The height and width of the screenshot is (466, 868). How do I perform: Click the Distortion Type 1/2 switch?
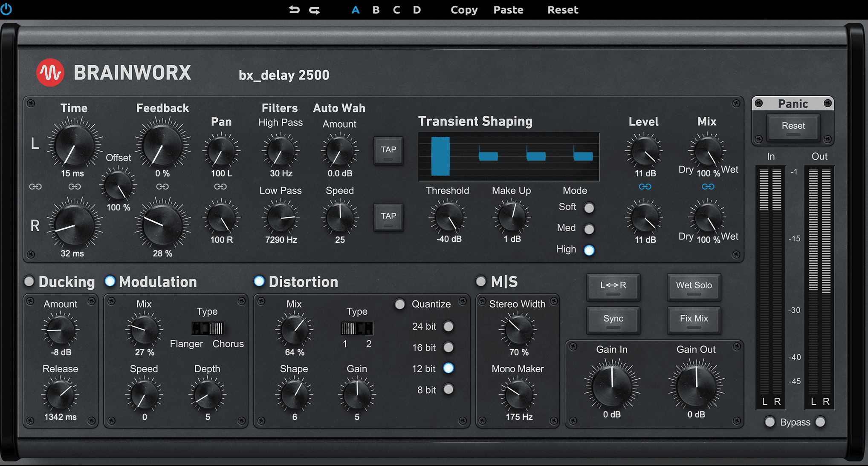coord(357,328)
